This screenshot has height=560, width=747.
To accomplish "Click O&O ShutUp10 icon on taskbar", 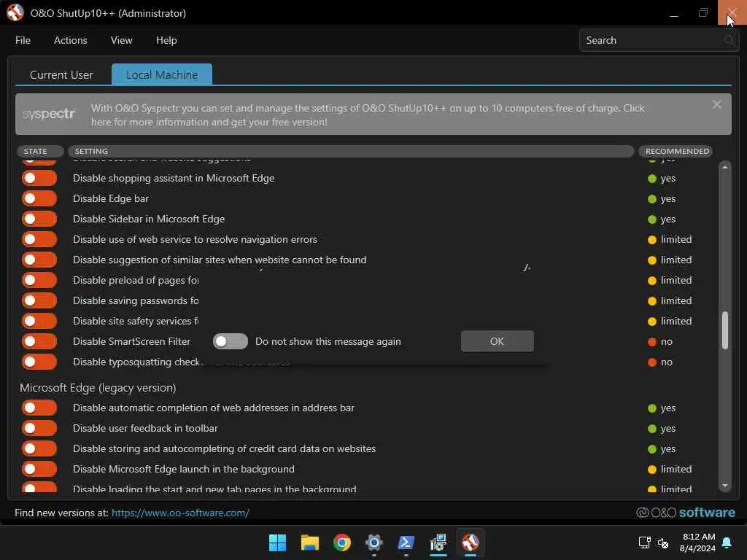I will 471,542.
